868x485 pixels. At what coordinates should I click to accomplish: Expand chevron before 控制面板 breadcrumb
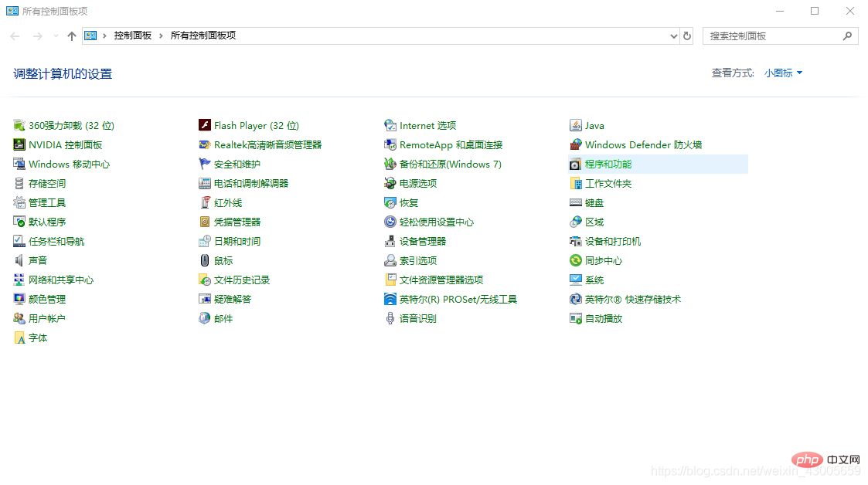point(104,36)
